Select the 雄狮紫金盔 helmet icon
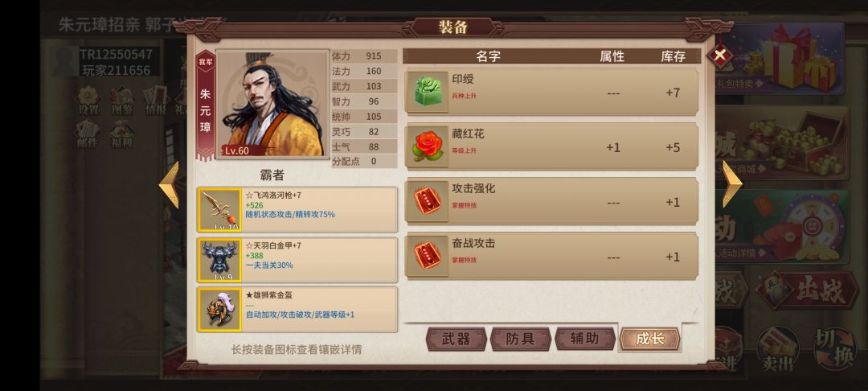Viewport: 868px width, 391px height. point(219,310)
